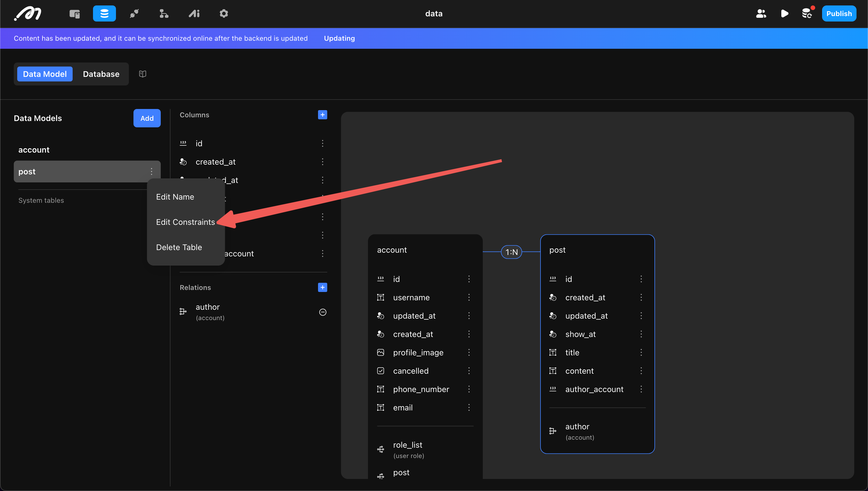This screenshot has width=868, height=491.
Task: Select the database icon in top bar
Action: (104, 14)
